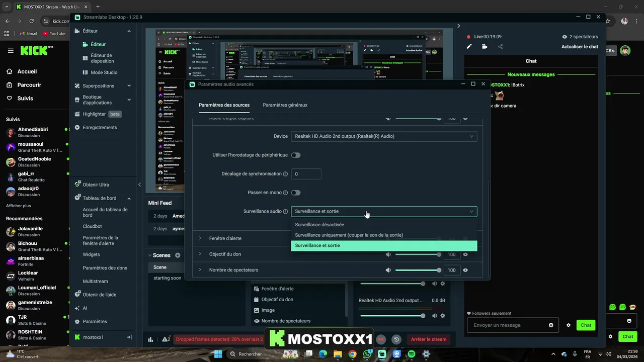This screenshot has width=644, height=362.
Task: Expand the Superpositions sidebar section
Action: [129, 86]
